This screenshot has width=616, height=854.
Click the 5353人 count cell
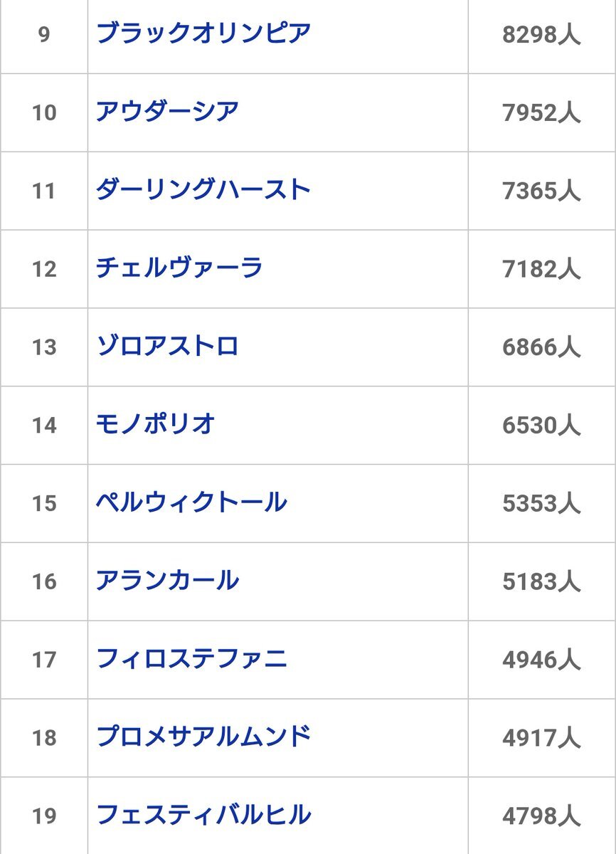pyautogui.click(x=541, y=504)
